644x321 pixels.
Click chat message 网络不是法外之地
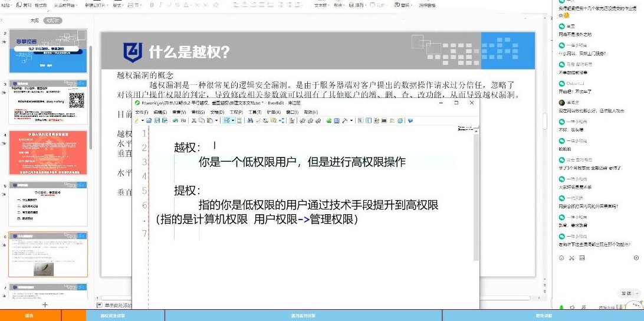576,35
